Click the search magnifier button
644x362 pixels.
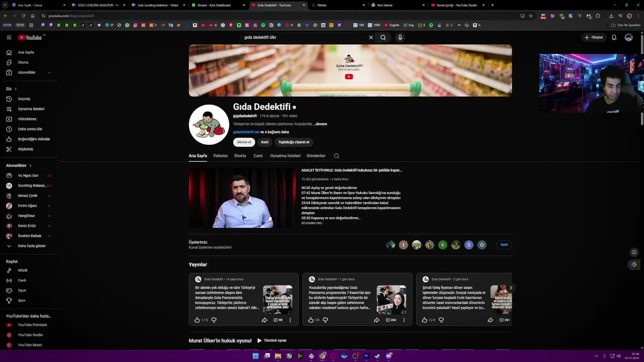click(x=383, y=37)
